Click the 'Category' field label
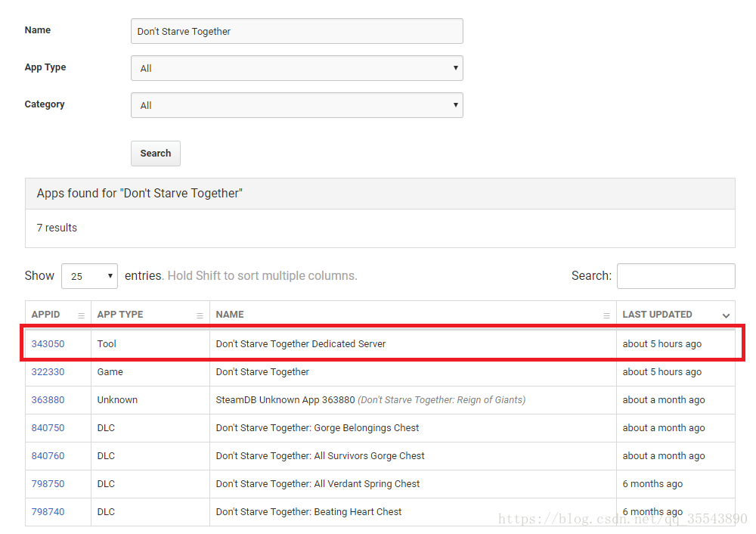The width and height of the screenshot is (756, 534). pyautogui.click(x=45, y=104)
